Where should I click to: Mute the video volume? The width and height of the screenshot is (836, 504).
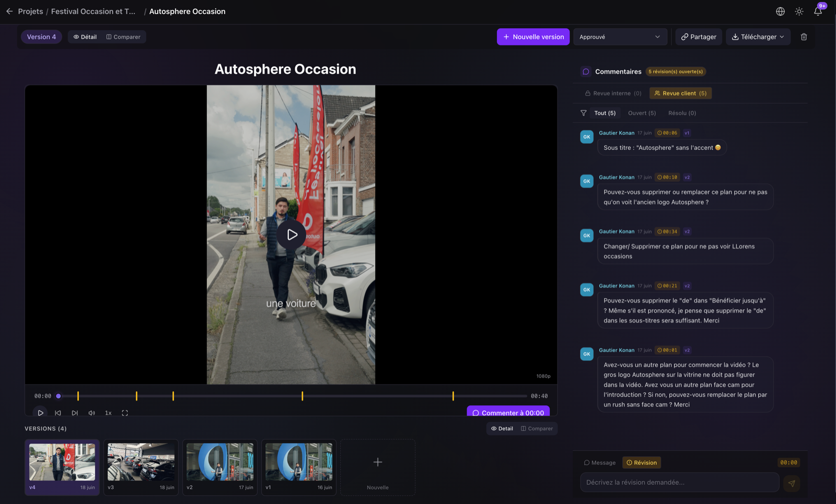(x=91, y=413)
